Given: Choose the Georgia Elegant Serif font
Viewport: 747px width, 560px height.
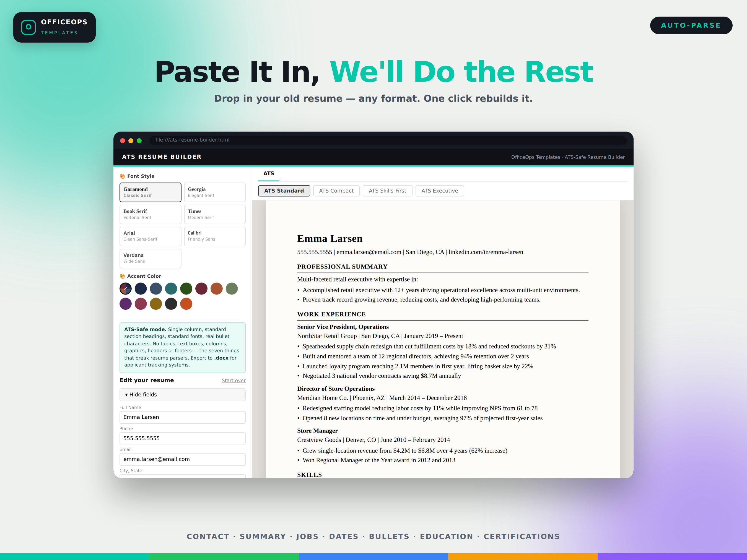Looking at the screenshot, I should 215,192.
